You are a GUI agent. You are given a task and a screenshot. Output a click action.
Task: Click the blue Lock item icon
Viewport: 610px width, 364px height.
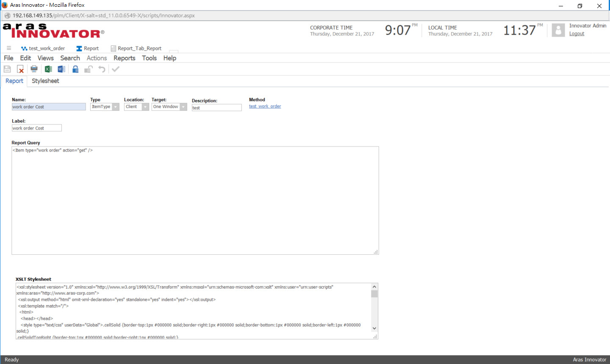(x=75, y=69)
